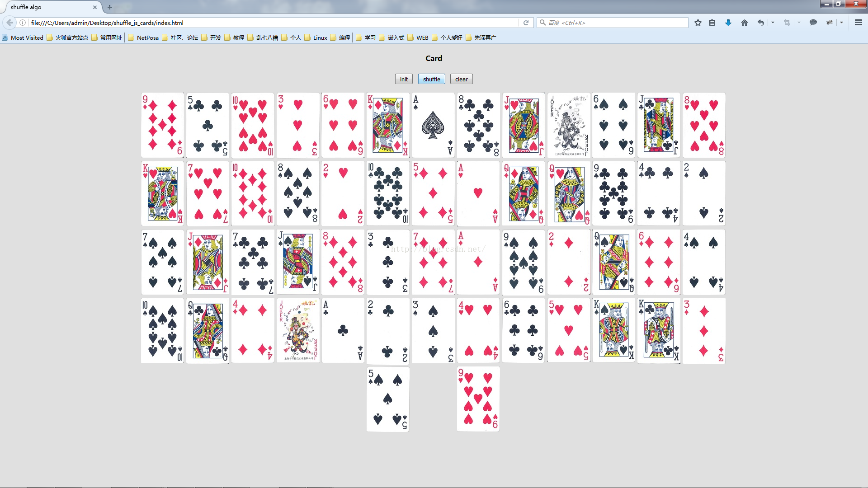This screenshot has width=868, height=488.
Task: Select the black-and-white joker card
Action: click(569, 125)
